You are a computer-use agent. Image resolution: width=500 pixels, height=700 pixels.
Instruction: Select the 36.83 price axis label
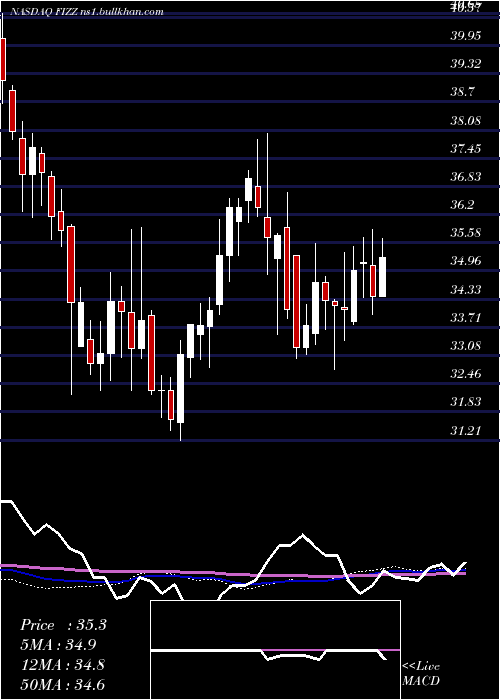coord(466,177)
